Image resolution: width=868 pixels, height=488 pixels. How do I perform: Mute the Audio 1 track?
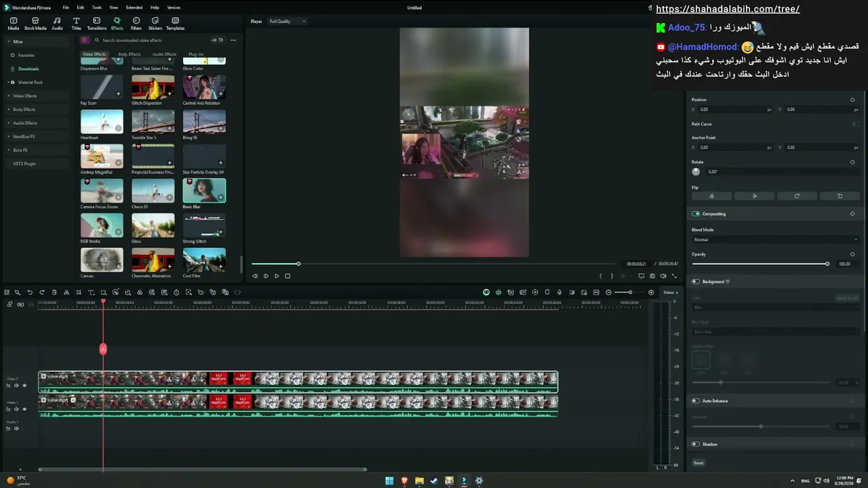(x=16, y=428)
